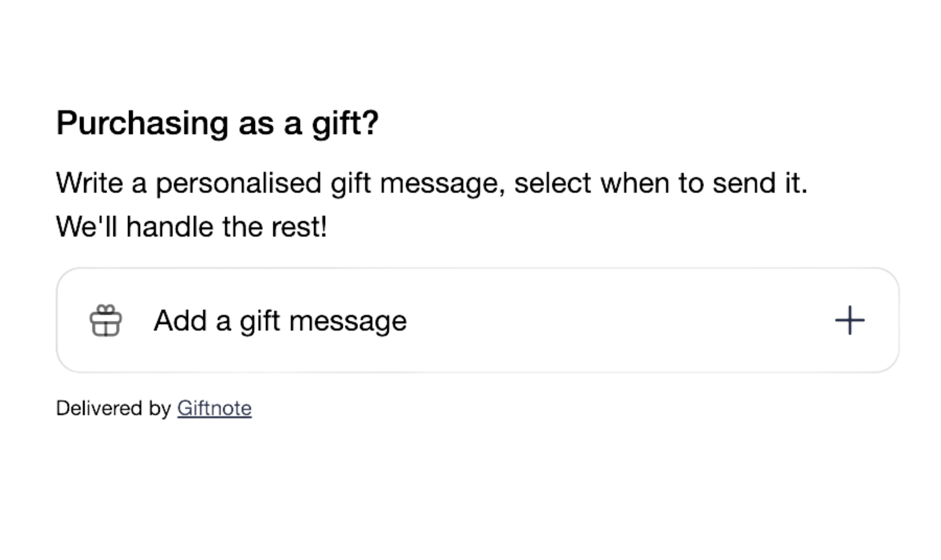Click the gift box icon
This screenshot has width=941, height=560.
[x=106, y=320]
